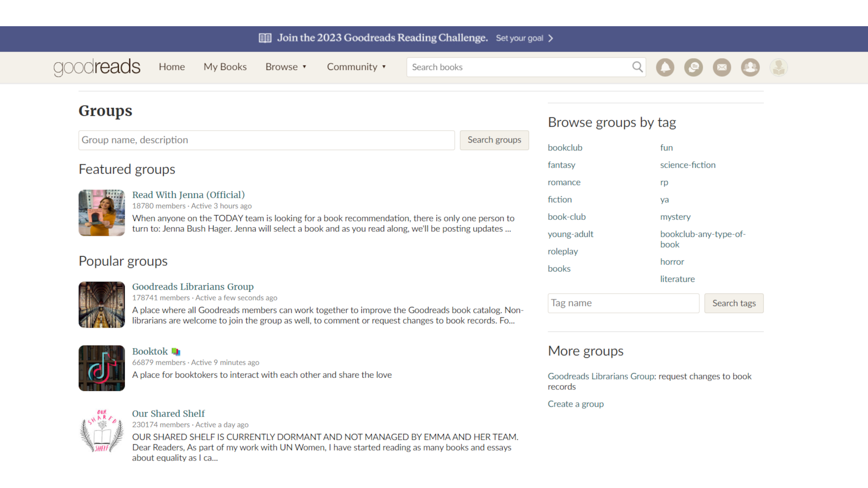Click the Create a group link
868x488 pixels.
[x=576, y=404]
